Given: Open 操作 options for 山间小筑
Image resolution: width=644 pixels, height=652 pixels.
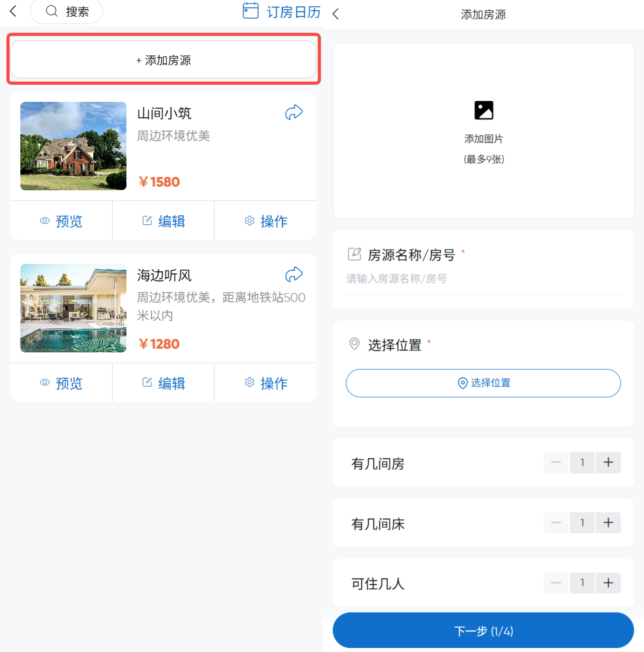Looking at the screenshot, I should click(x=266, y=221).
